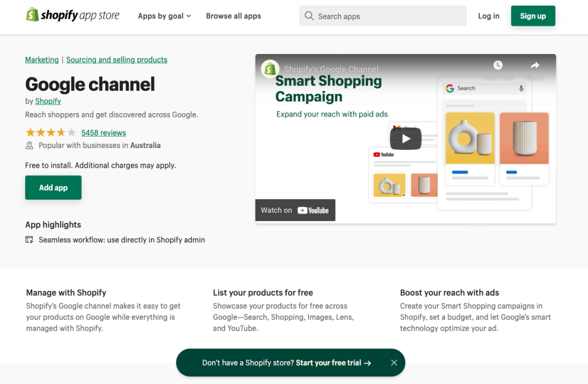The image size is (588, 384).
Task: Click the star rating icons
Action: 51,133
